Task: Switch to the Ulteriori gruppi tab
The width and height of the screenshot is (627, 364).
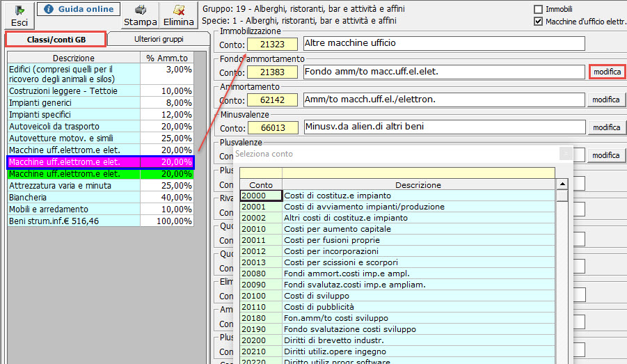Action: point(159,39)
